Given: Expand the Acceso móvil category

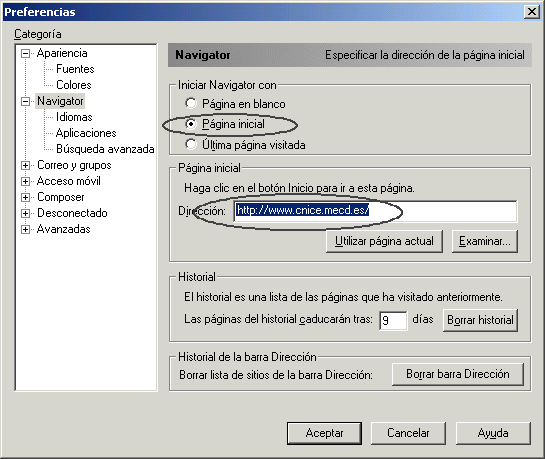Looking at the screenshot, I should coord(25,181).
